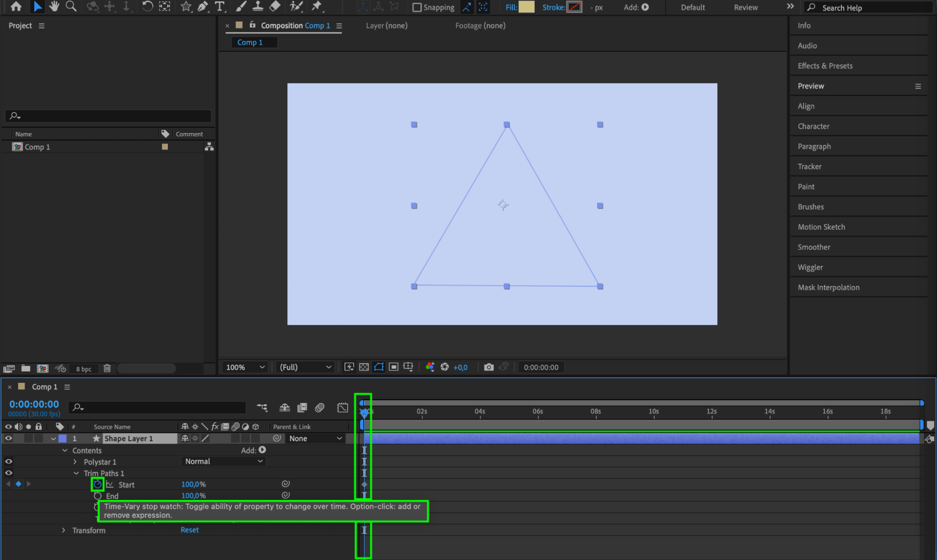Screen dimensions: 937x560
Task: Expand the Transform property group
Action: pos(64,530)
